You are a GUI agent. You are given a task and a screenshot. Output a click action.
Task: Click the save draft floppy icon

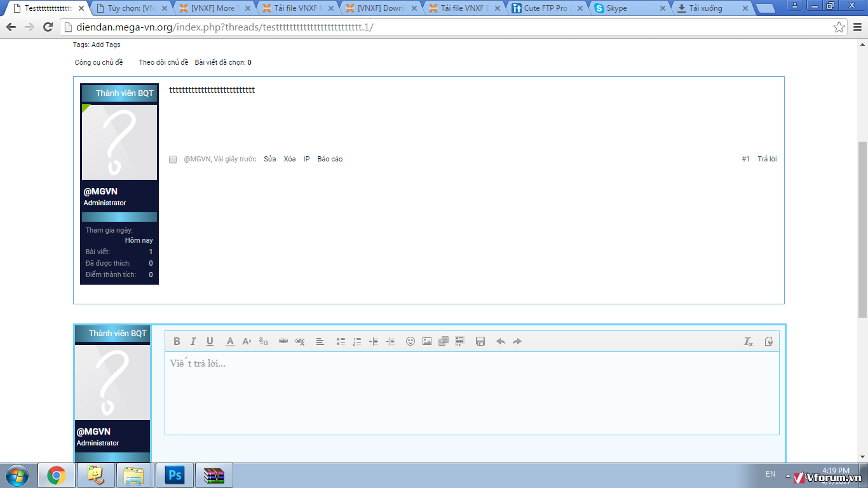480,341
